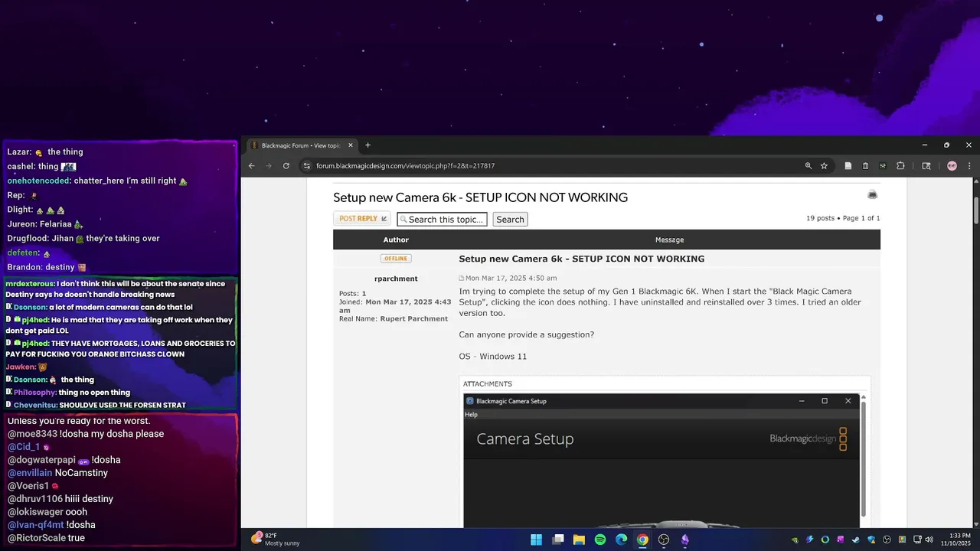Click the address bar URL
Viewport: 980px width, 551px height.
405,165
